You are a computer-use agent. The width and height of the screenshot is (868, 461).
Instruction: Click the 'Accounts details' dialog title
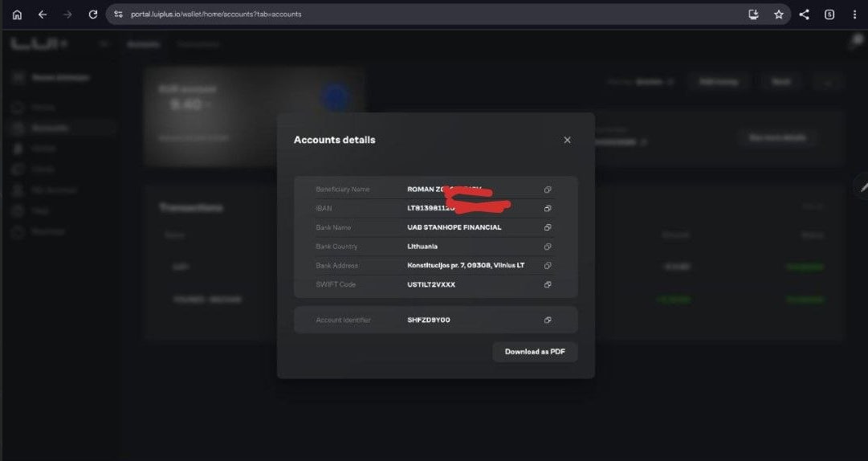(334, 140)
